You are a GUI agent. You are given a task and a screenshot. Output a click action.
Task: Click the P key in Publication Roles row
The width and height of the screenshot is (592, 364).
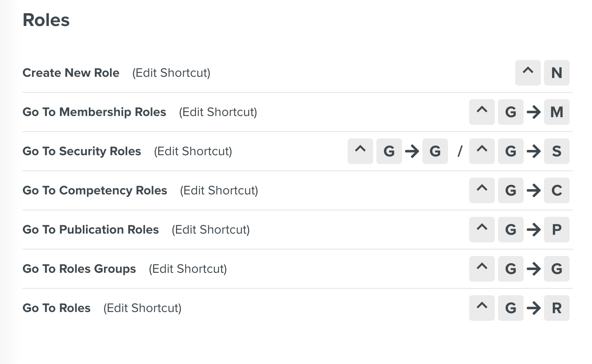point(556,230)
